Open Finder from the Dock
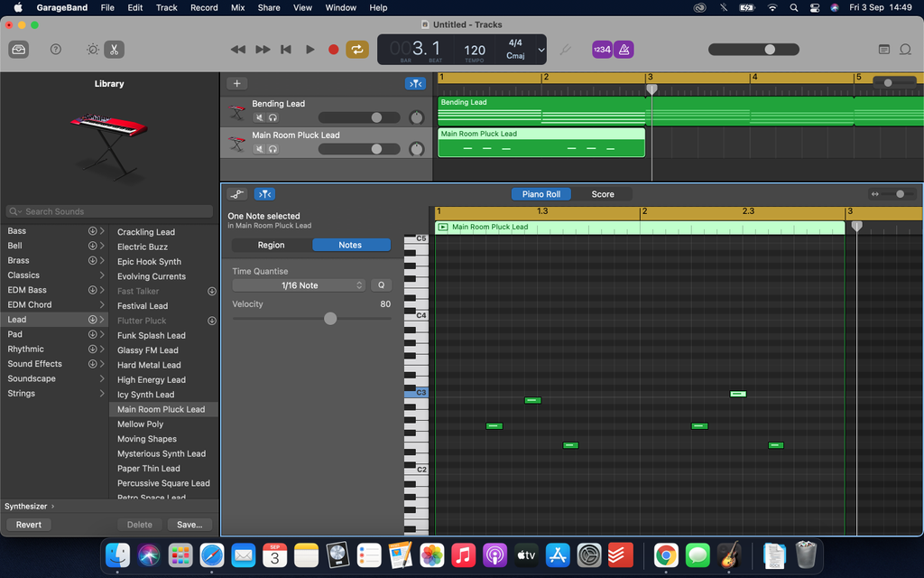This screenshot has height=578, width=924. [x=117, y=555]
